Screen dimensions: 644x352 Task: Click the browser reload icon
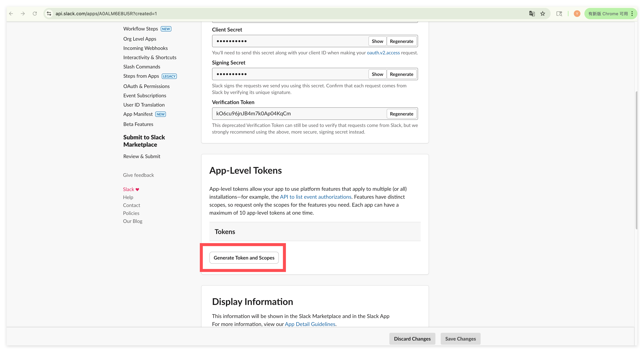(x=35, y=14)
